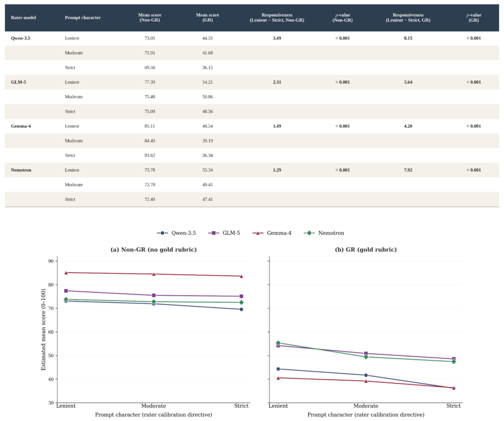Click the responsiveness value 5.64
The image size is (504, 421).
(x=408, y=82)
